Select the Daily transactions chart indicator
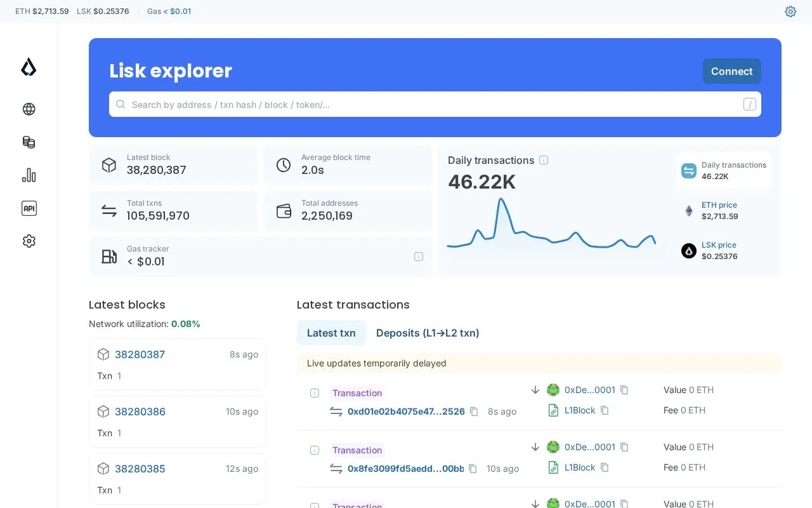 [x=724, y=170]
